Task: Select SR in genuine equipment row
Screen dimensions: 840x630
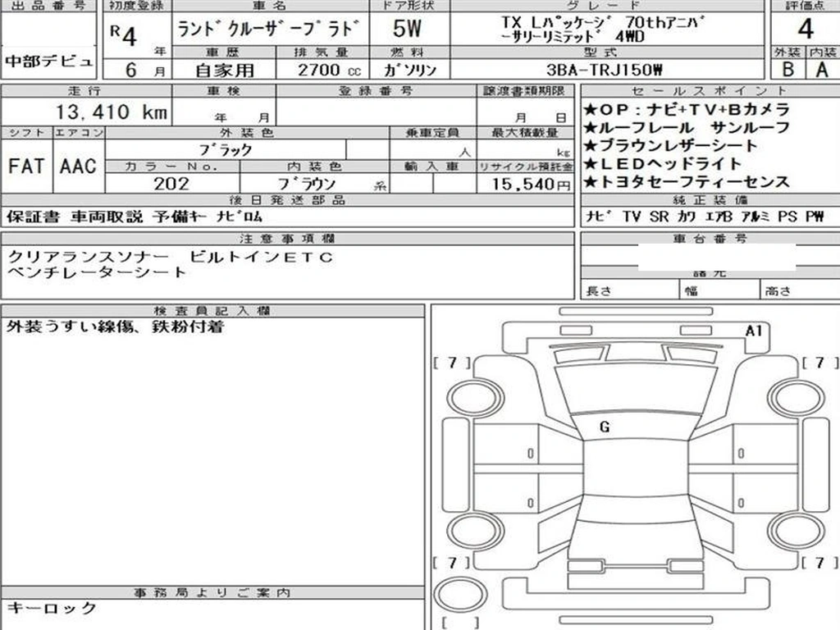Action: (x=660, y=217)
